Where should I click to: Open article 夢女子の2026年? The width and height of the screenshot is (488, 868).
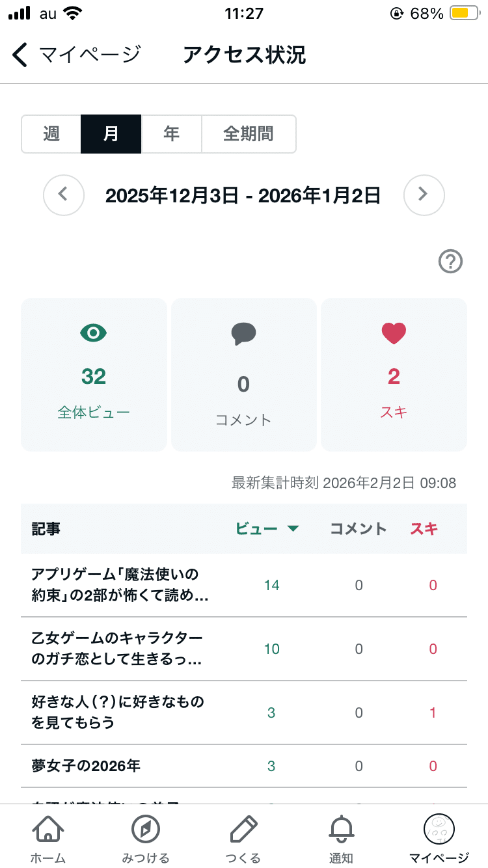point(86,766)
